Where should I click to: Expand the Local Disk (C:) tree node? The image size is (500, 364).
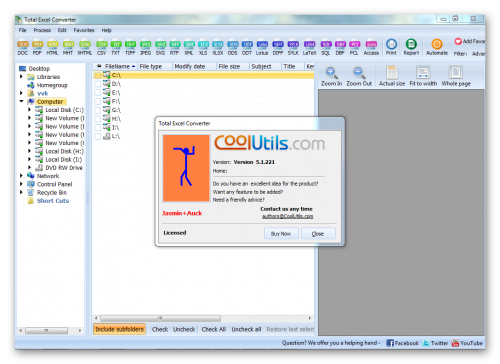29,110
